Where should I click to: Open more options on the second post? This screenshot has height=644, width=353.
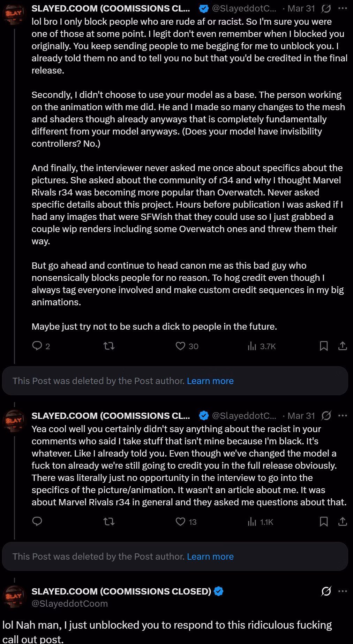click(343, 416)
